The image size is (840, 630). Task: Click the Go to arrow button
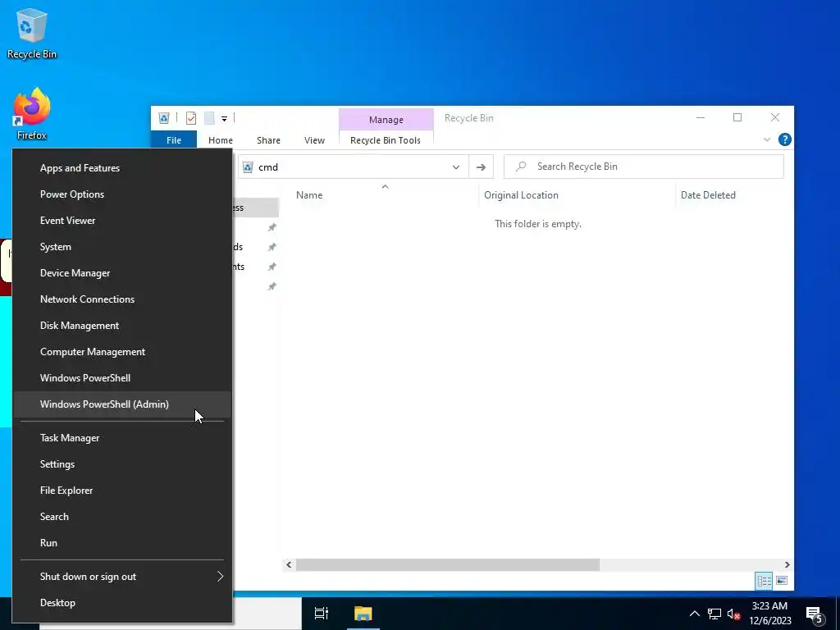[481, 167]
